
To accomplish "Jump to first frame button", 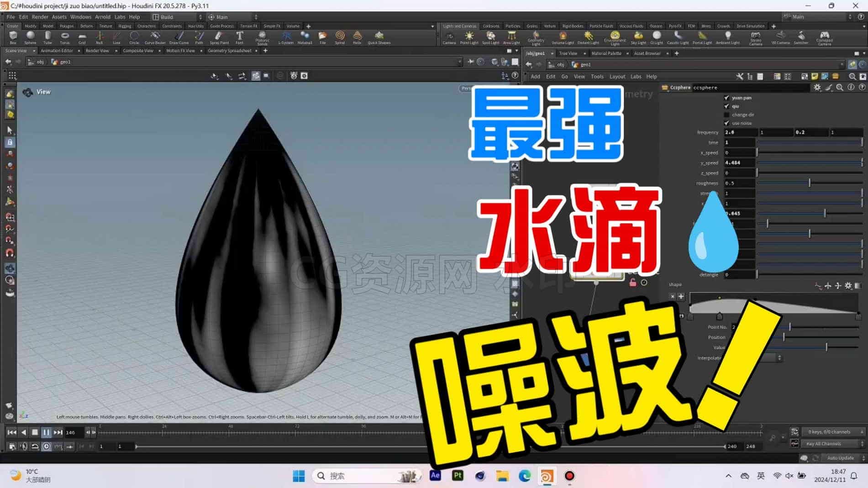I will click(12, 432).
